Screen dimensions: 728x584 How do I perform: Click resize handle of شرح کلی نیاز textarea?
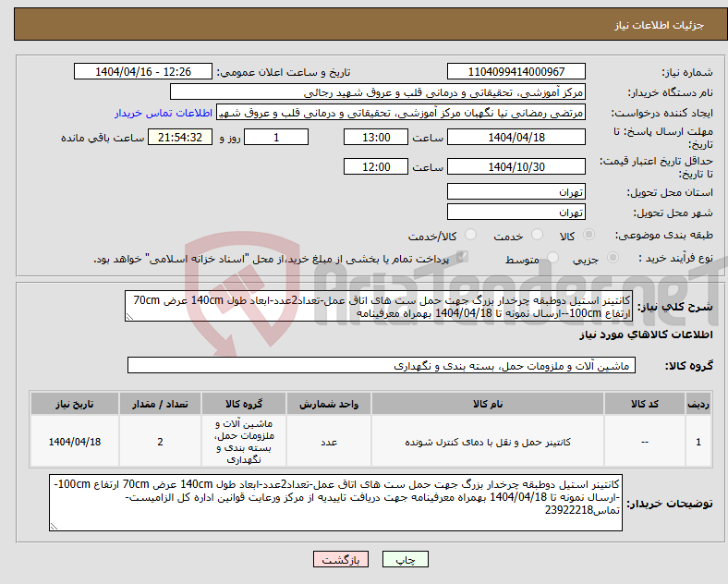tap(129, 317)
